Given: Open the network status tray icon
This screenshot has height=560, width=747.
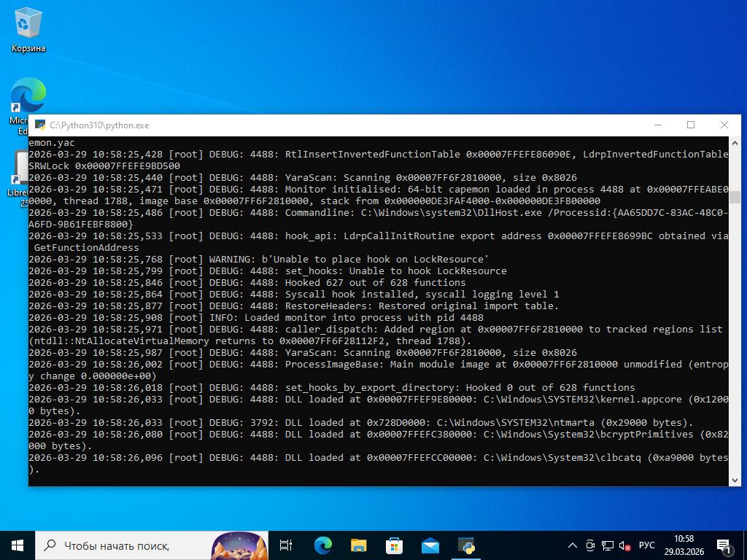Looking at the screenshot, I should pos(607,545).
